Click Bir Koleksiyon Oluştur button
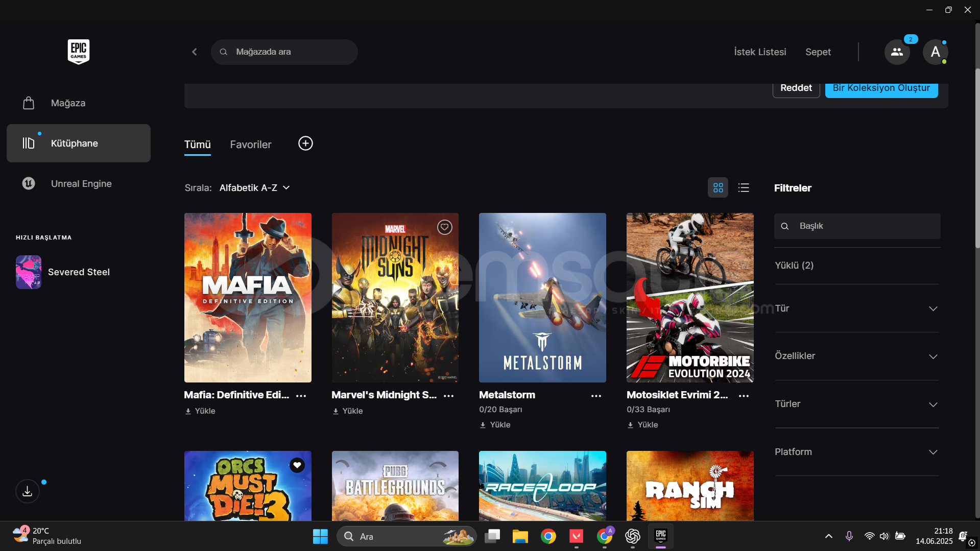This screenshot has width=980, height=551. [881, 89]
